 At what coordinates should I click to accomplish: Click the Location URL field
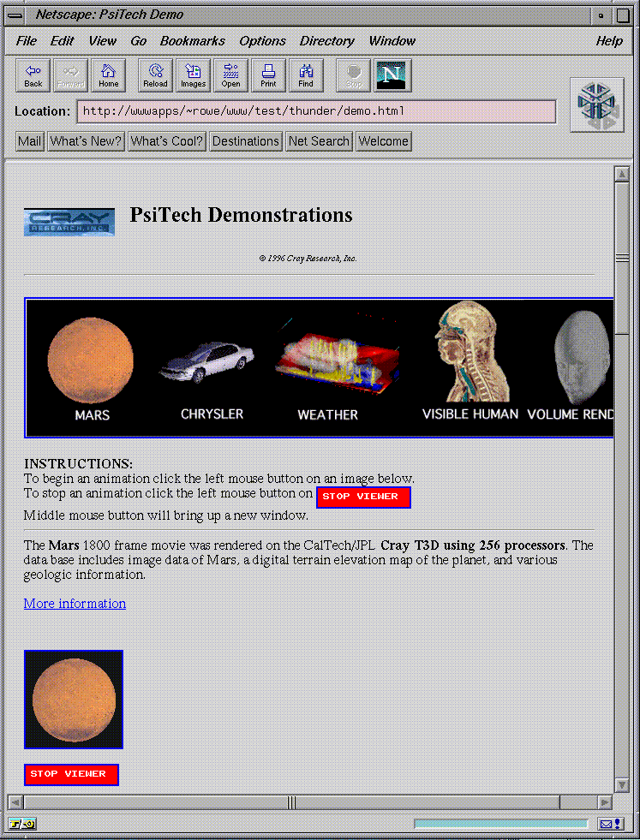tap(316, 111)
